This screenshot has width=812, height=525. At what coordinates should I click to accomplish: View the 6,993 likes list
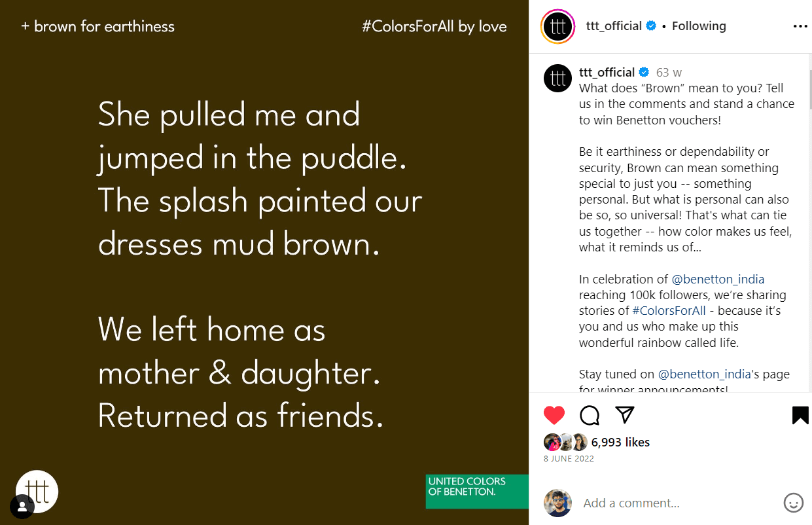tap(620, 443)
